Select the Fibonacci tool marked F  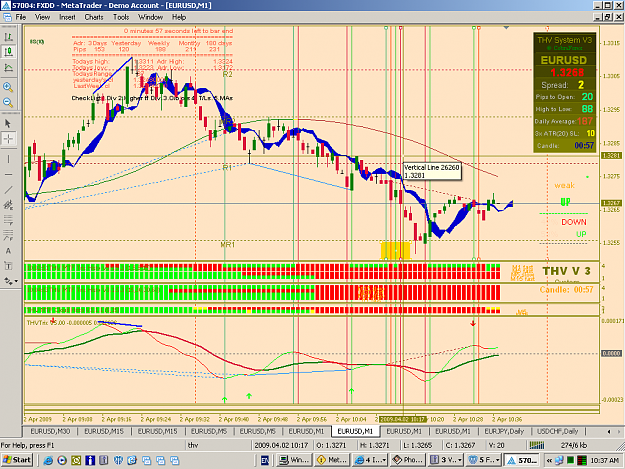[8, 235]
